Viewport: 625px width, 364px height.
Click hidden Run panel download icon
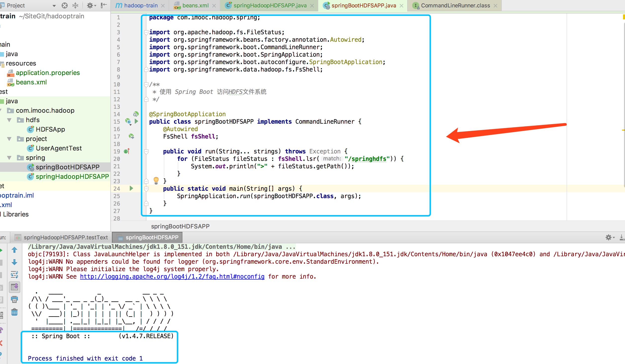622,237
